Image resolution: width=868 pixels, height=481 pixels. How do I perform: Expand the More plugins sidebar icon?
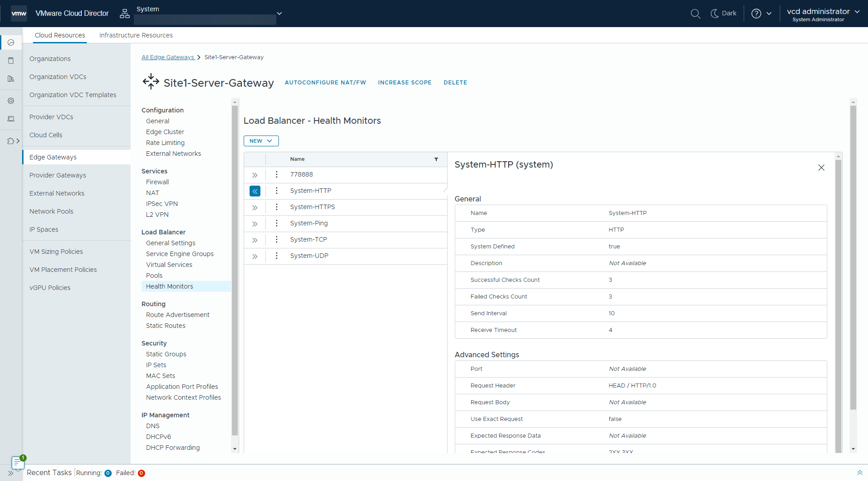point(13,141)
